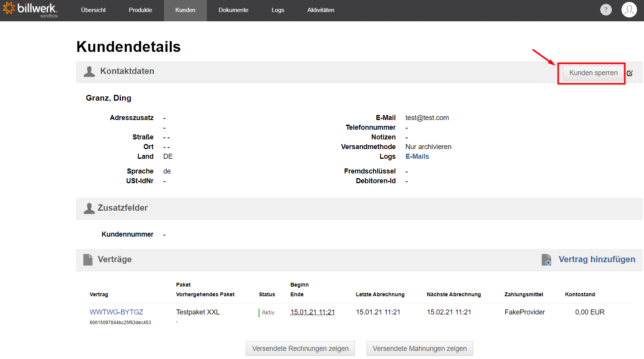Click the Kunden sperren button
This screenshot has width=644, height=359.
[x=593, y=73]
